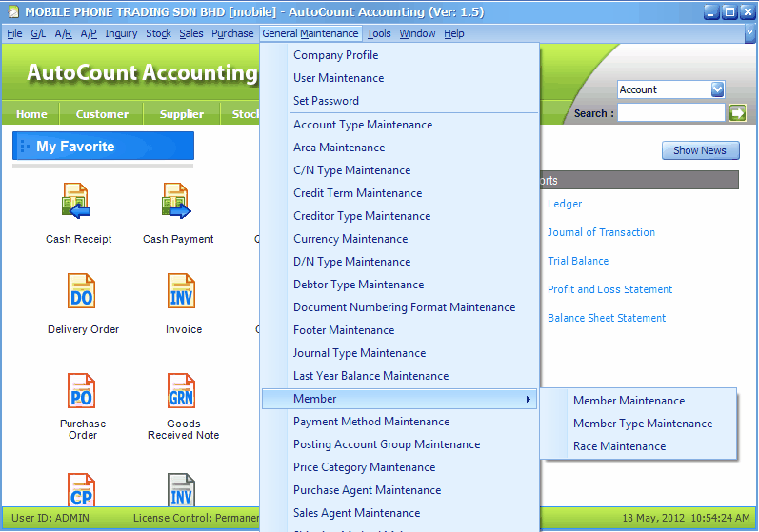Click the My Favorite header button
Screen dimensions: 759x532
pos(103,146)
